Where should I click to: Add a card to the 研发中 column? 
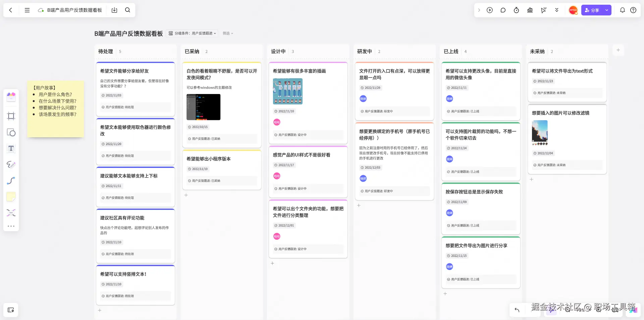359,205
